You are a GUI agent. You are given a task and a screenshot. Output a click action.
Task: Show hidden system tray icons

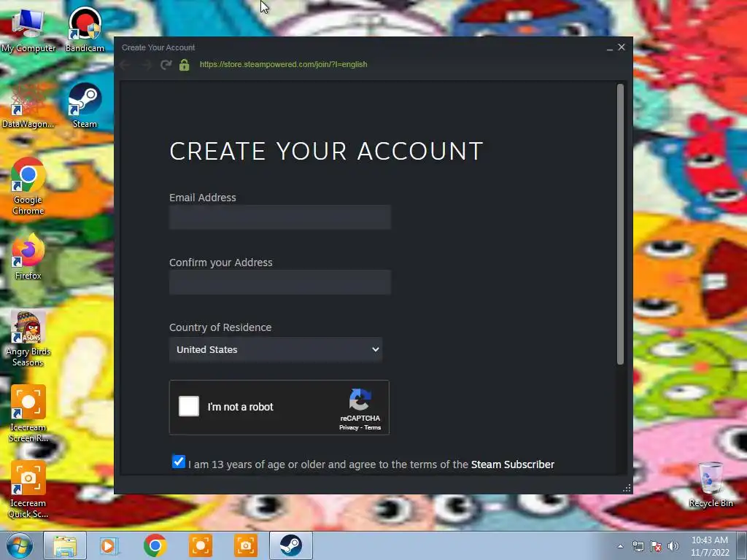[620, 546]
